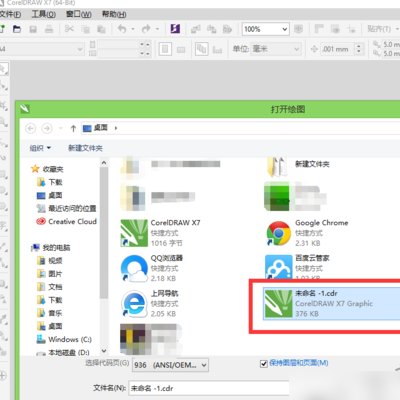Toggle the 保持图层和页面(M) checkbox

click(263, 363)
